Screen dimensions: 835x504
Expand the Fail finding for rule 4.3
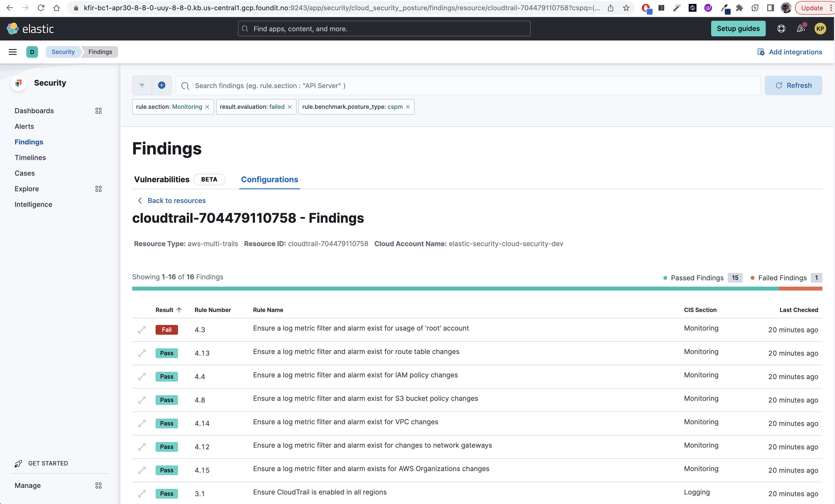142,329
